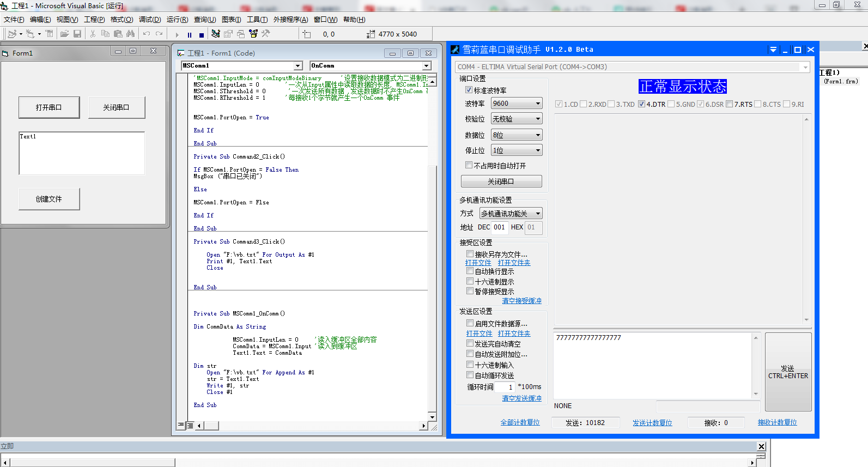Click the 打开串口 button on Form1
Screen dimensions: 868x467
(49, 107)
